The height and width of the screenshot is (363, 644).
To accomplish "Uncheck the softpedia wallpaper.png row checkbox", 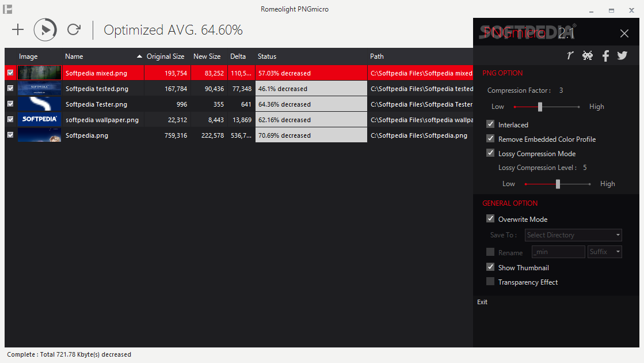I will pos(10,119).
